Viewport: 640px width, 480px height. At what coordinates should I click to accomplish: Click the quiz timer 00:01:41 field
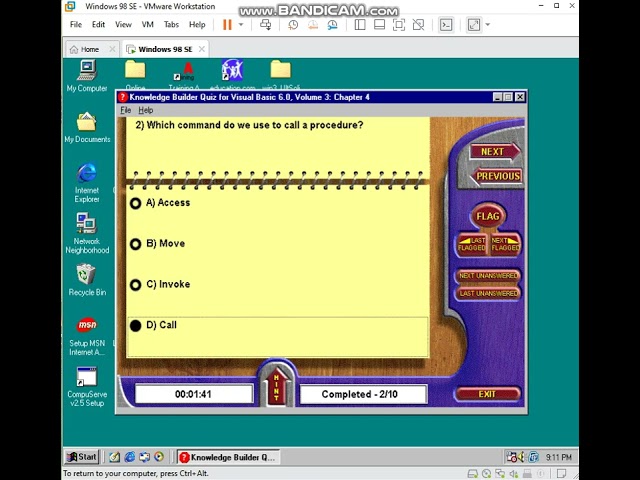tap(193, 394)
